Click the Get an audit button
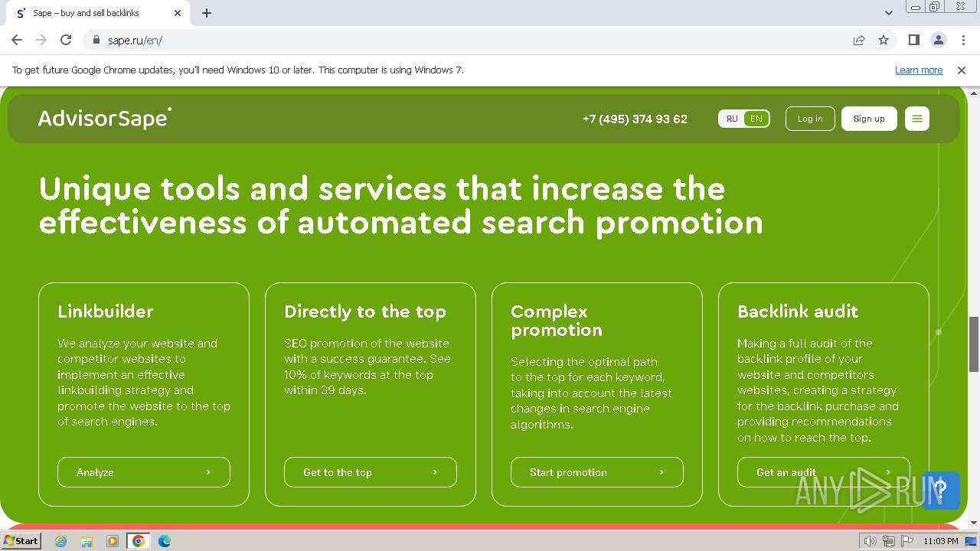This screenshot has height=551, width=980. pos(824,472)
